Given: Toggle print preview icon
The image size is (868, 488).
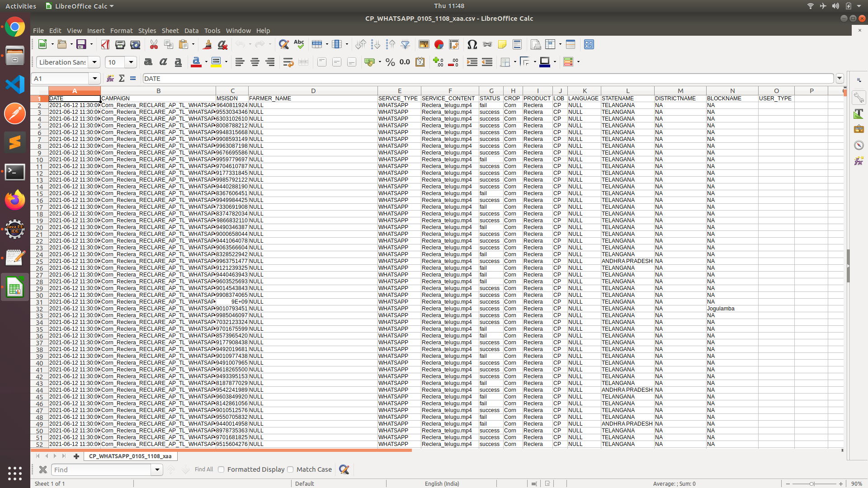Looking at the screenshot, I should click(x=135, y=44).
